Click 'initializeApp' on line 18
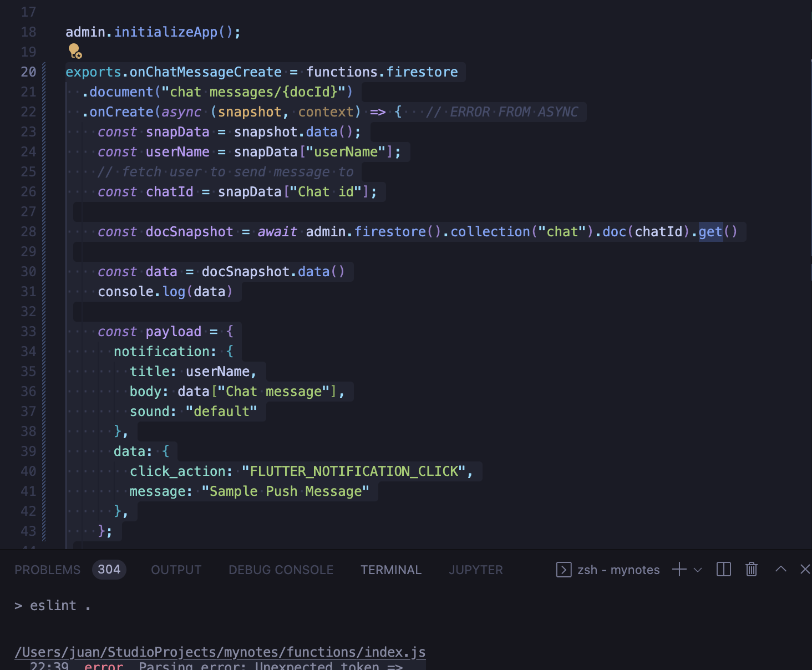This screenshot has height=670, width=812. point(166,32)
